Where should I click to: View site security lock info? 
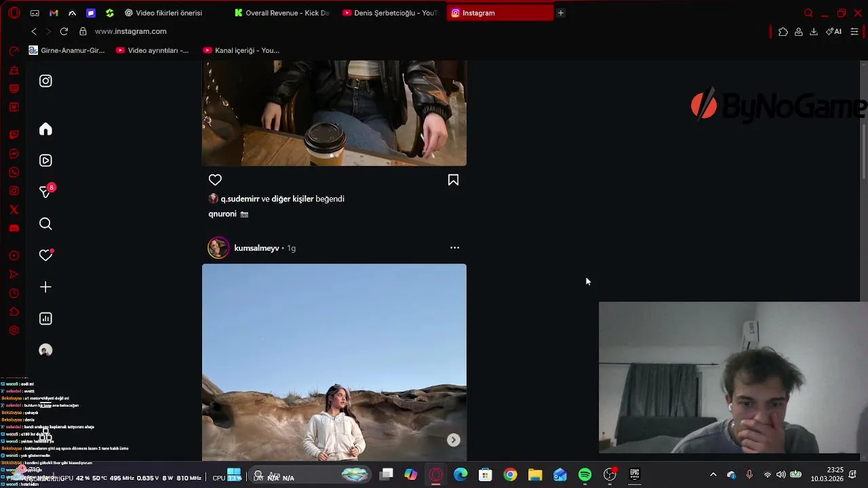coord(83,31)
